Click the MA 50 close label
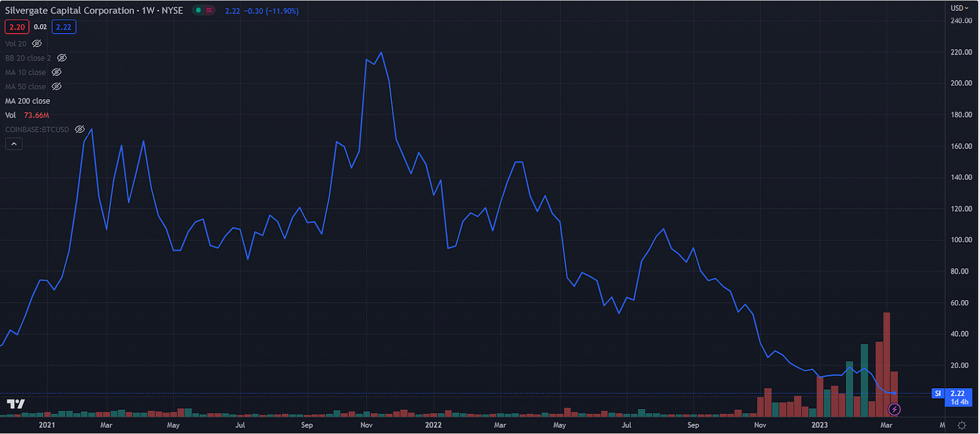Screen dimensions: 980x434 pyautogui.click(x=26, y=86)
